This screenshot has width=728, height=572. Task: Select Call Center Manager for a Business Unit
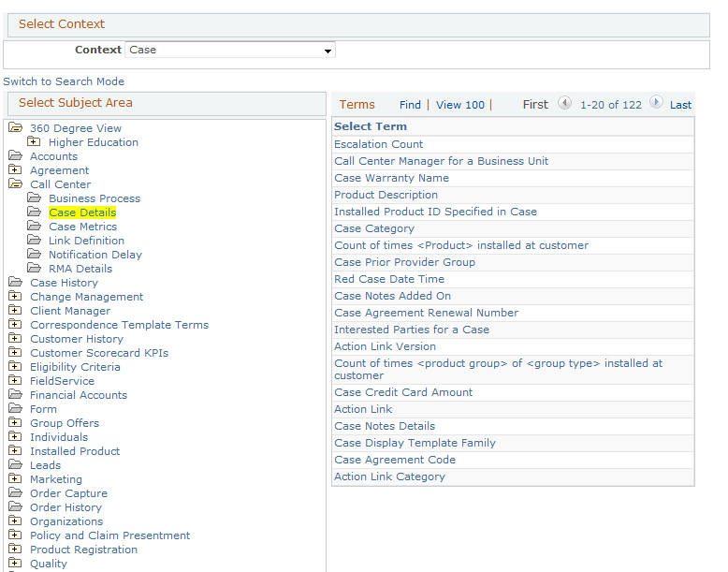(x=441, y=161)
